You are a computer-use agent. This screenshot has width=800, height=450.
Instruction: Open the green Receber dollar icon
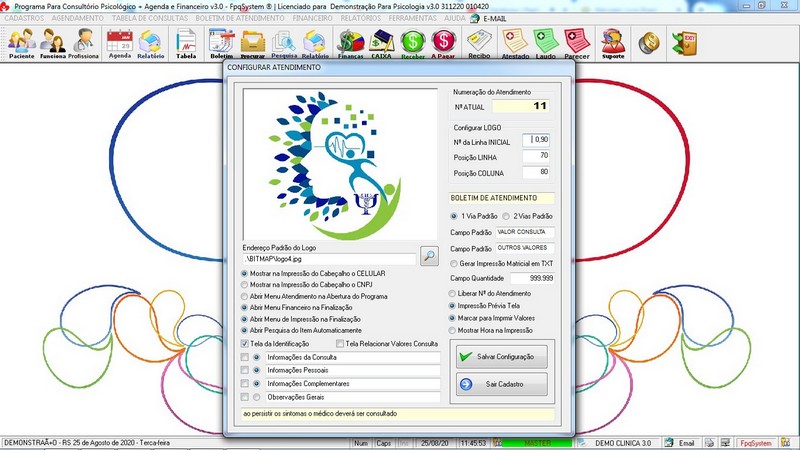coord(413,43)
